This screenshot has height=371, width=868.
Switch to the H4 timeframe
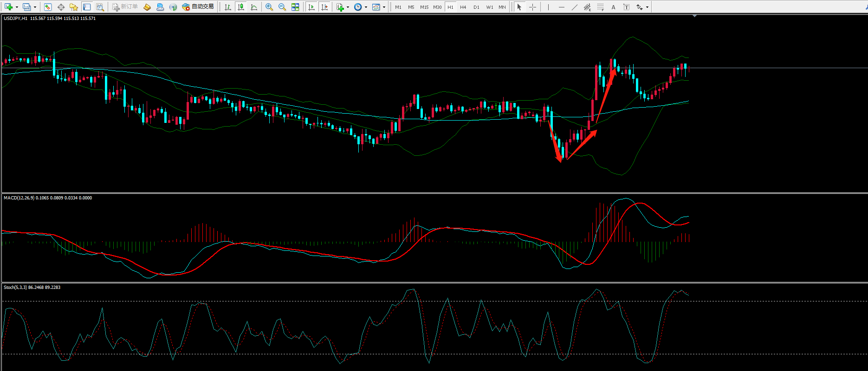(463, 7)
